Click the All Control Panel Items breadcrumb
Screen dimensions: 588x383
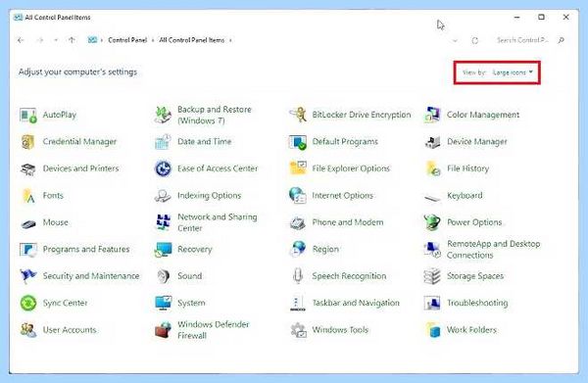(x=192, y=40)
